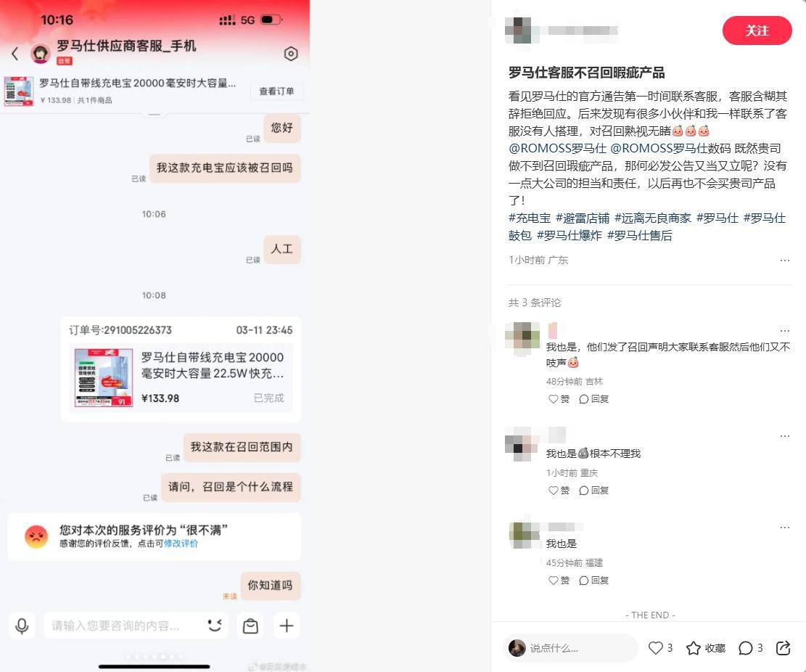Click the 查看订单 view order button
Screen dimensions: 806x672
click(276, 91)
